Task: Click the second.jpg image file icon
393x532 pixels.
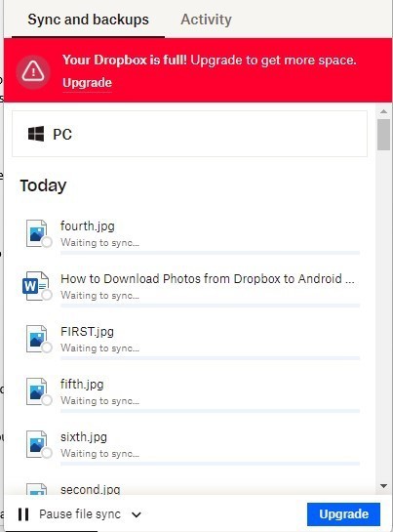Action: point(37,489)
